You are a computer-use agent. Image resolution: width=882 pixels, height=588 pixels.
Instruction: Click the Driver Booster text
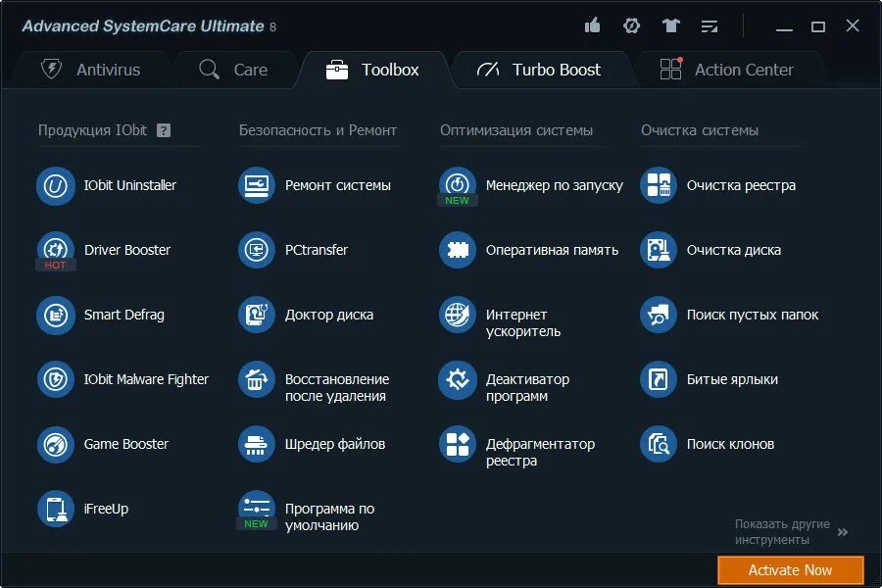click(127, 251)
